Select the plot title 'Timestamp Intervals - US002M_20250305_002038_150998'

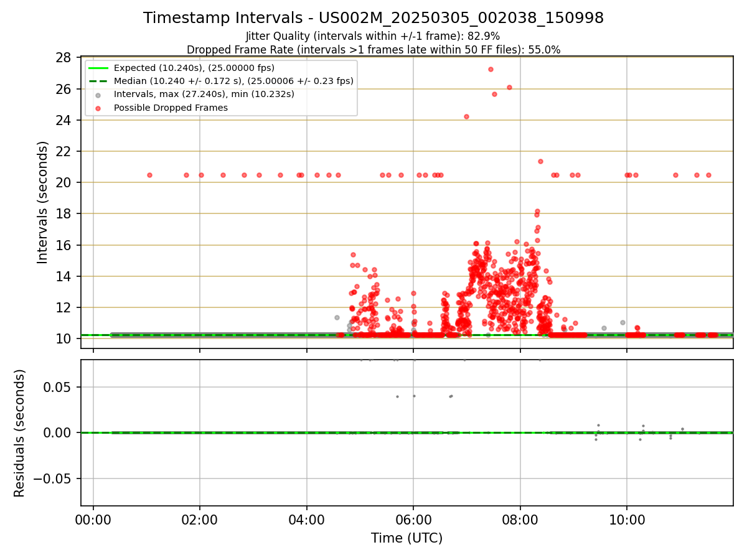tap(374, 18)
